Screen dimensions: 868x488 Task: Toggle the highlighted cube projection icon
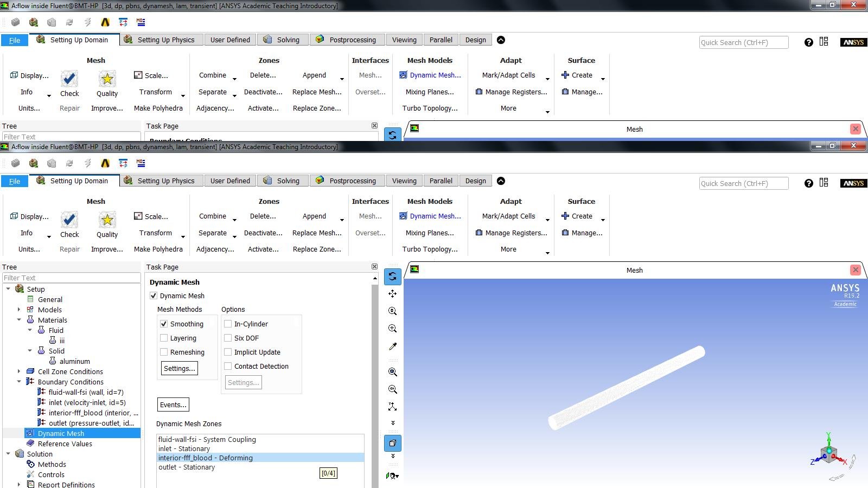click(x=392, y=443)
